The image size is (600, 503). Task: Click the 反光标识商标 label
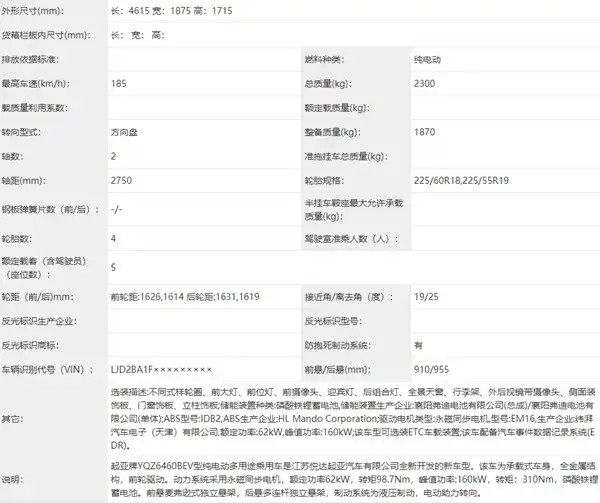click(30, 345)
